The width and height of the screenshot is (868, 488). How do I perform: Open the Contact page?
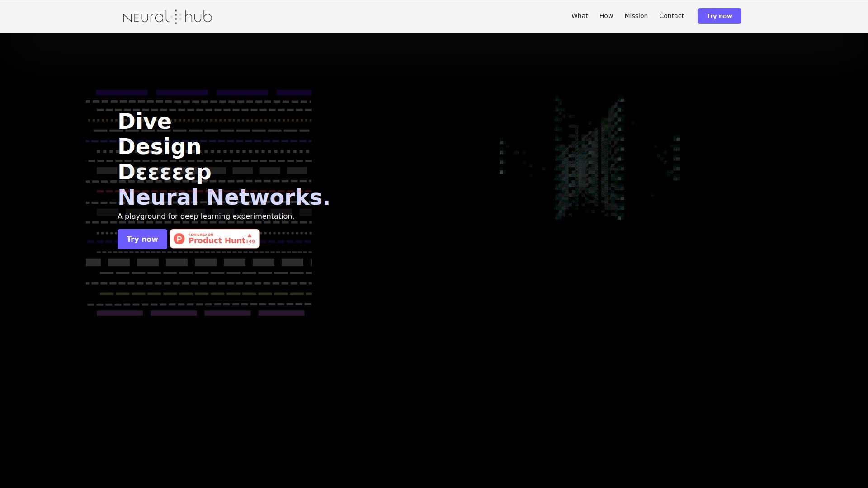(671, 16)
